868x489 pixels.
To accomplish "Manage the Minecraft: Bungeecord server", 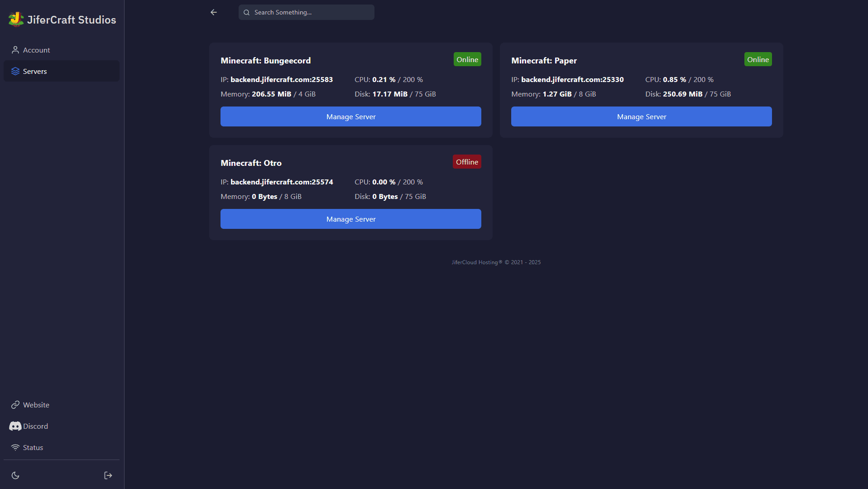I will pyautogui.click(x=350, y=116).
